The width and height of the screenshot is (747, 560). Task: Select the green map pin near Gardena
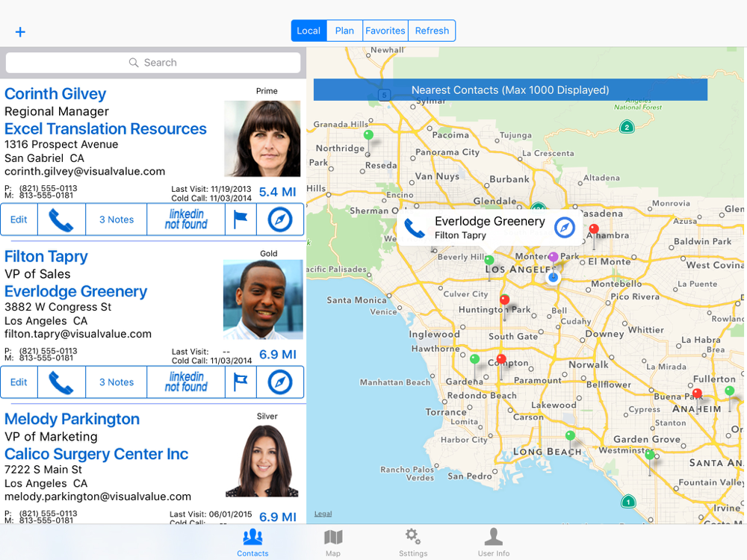[474, 358]
